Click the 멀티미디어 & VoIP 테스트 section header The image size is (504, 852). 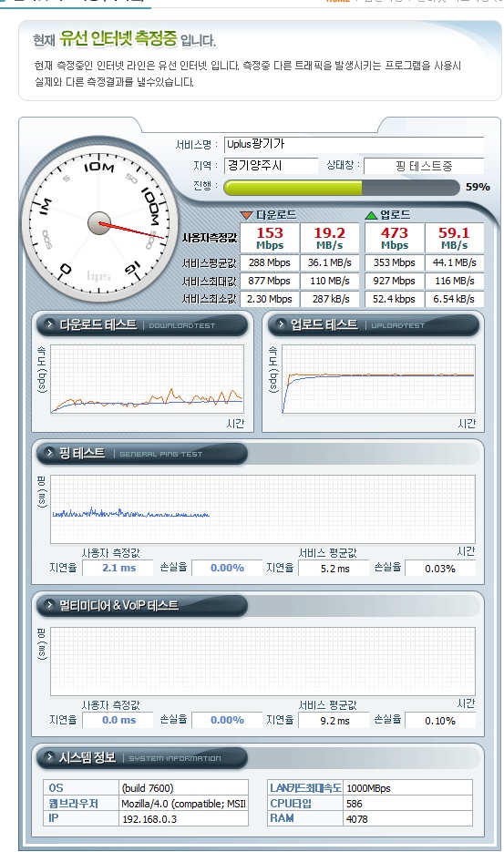click(142, 605)
